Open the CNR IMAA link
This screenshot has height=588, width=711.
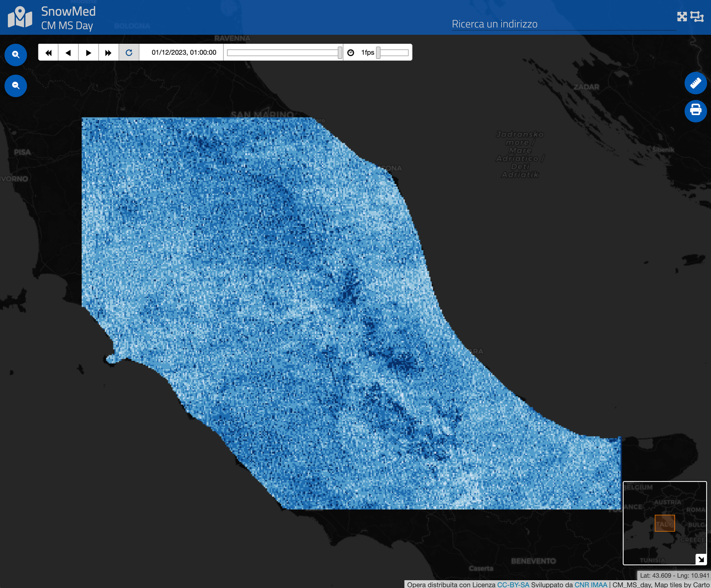[x=590, y=584]
